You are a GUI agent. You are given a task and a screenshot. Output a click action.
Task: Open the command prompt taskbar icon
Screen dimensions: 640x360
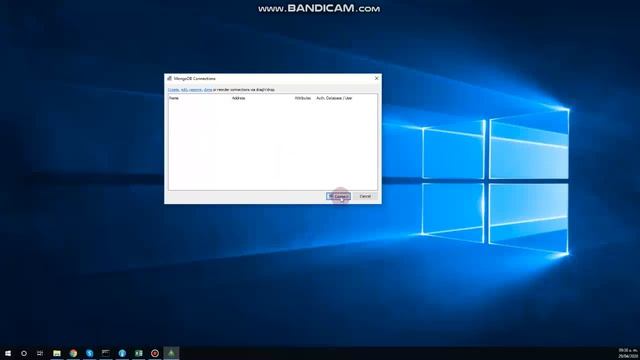(106, 353)
